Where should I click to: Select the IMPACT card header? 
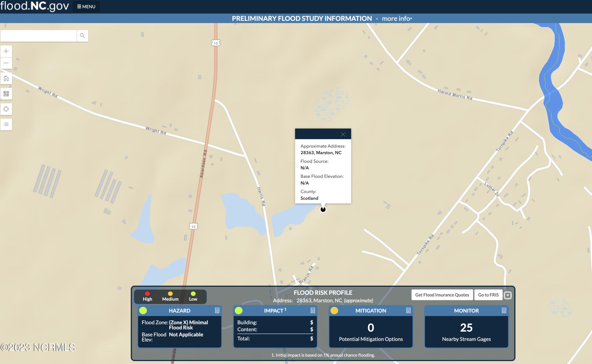275,311
